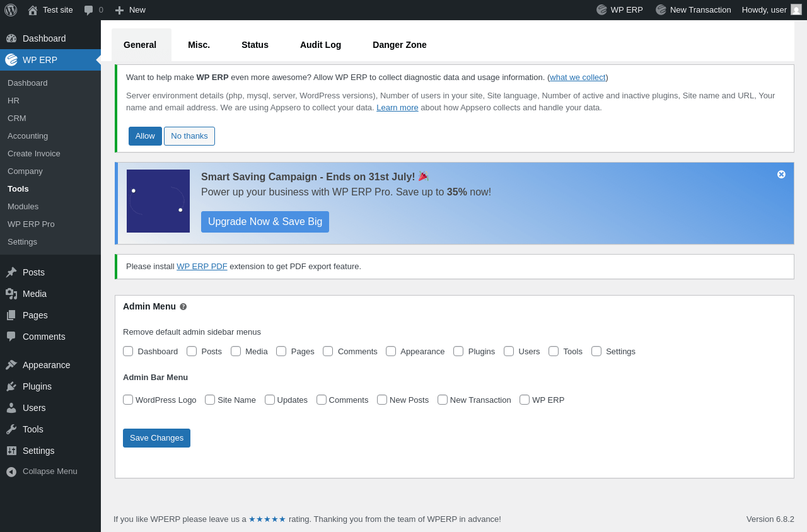Click the Pages icon in sidebar

[x=11, y=315]
